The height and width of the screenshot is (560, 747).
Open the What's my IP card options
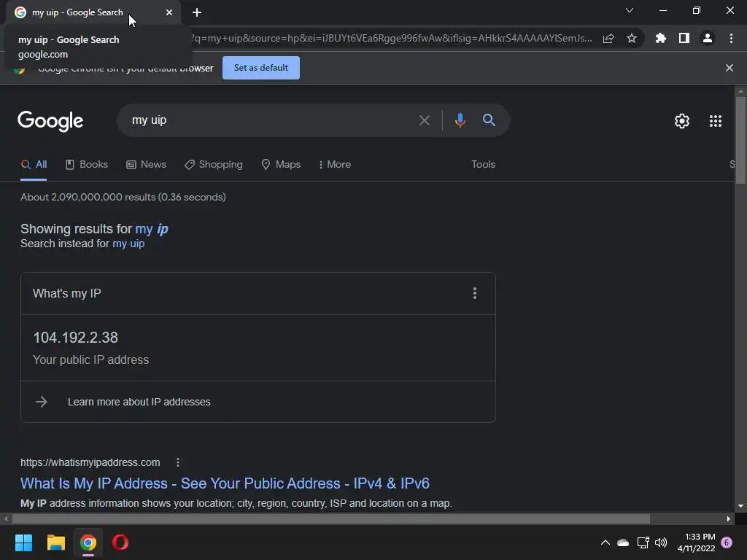point(474,293)
